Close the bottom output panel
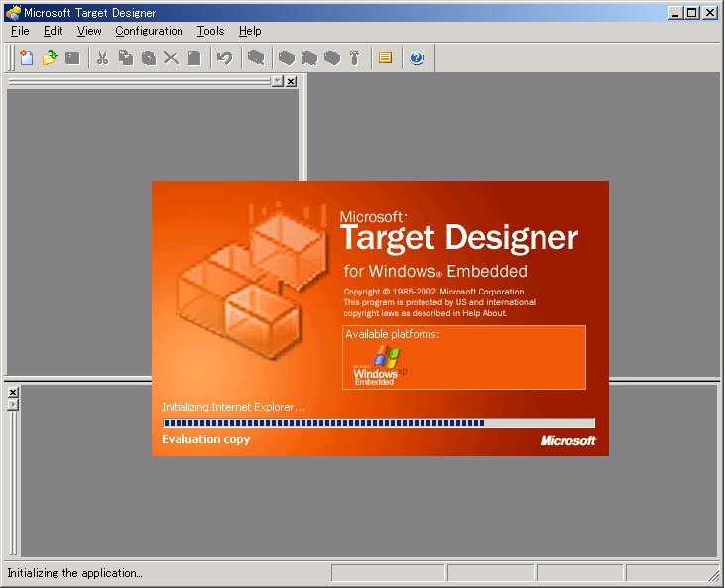The height and width of the screenshot is (588, 725). click(x=13, y=392)
